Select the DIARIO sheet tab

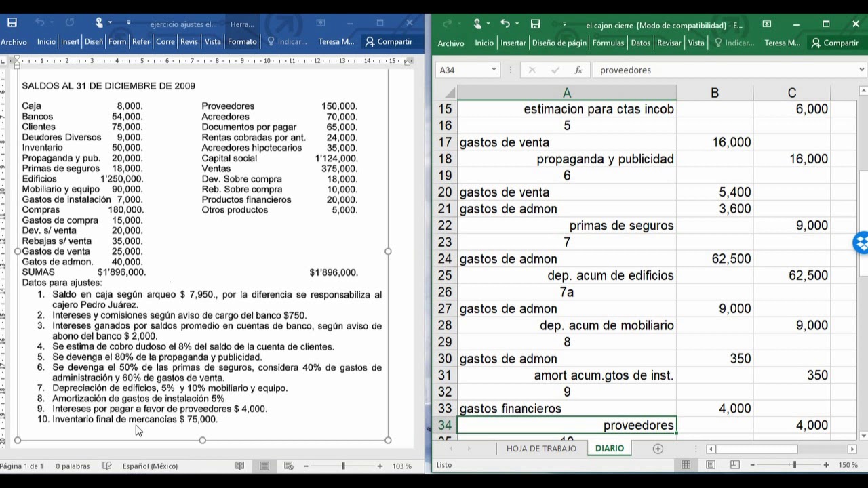pyautogui.click(x=610, y=449)
